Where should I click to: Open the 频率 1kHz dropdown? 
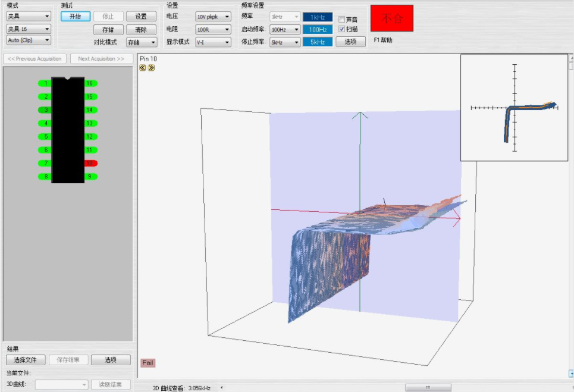point(285,17)
